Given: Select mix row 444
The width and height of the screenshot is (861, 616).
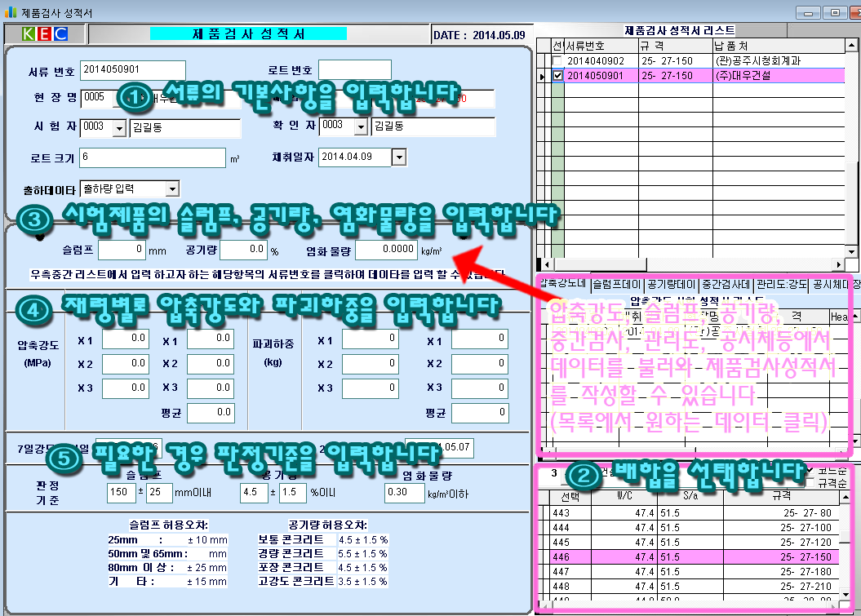Looking at the screenshot, I should tap(695, 528).
